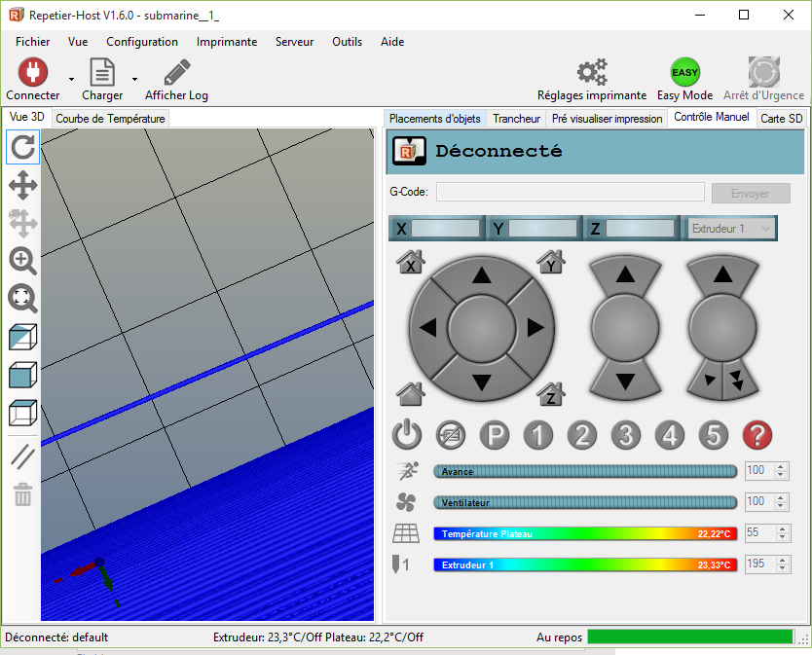This screenshot has width=812, height=655.
Task: Raise Z axis with up arrow
Action: [x=626, y=273]
